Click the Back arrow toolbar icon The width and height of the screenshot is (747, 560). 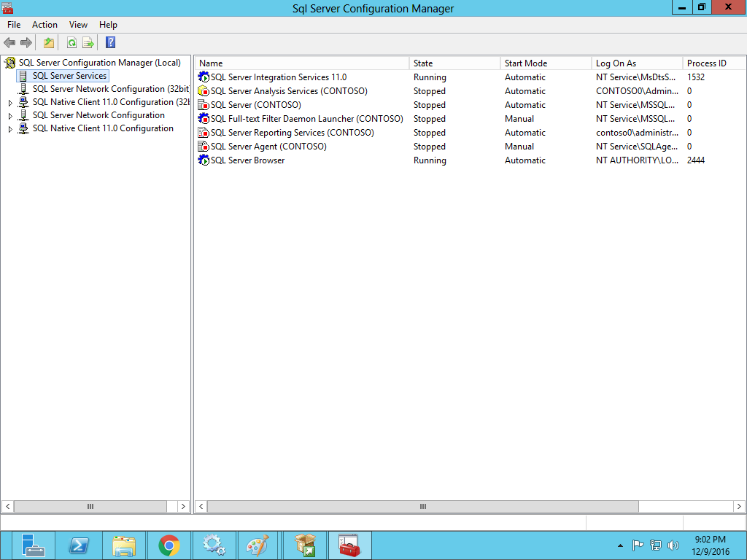coord(9,43)
